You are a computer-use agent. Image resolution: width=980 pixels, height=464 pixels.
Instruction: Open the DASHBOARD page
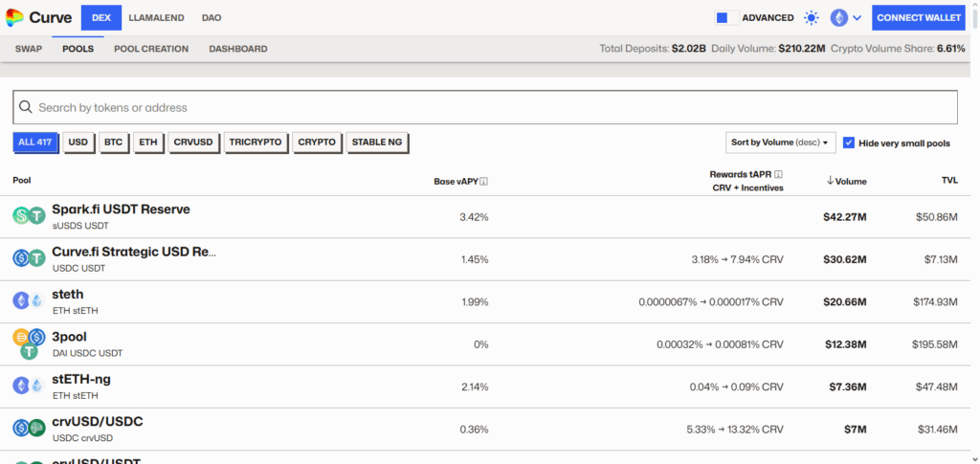238,49
